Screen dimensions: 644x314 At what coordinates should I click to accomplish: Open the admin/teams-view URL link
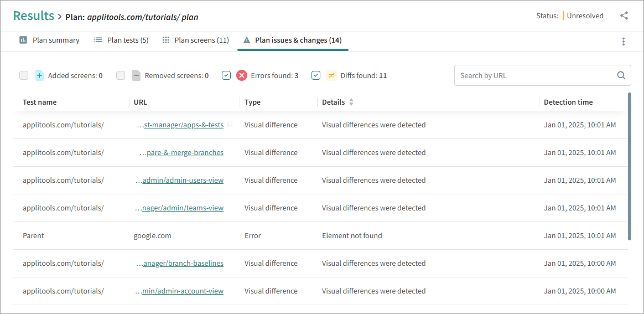183,208
